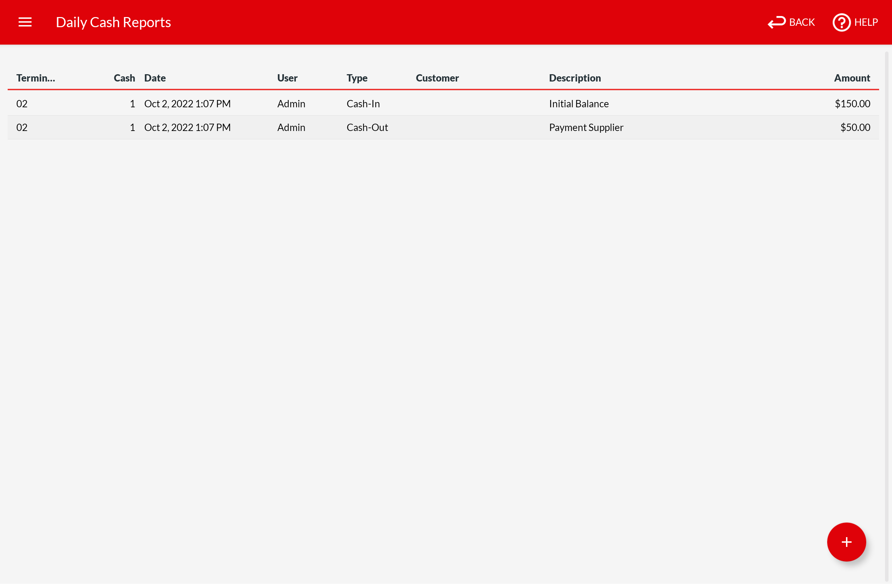Sort by the Terminal column header
Viewport: 892px width, 588px height.
pyautogui.click(x=36, y=78)
